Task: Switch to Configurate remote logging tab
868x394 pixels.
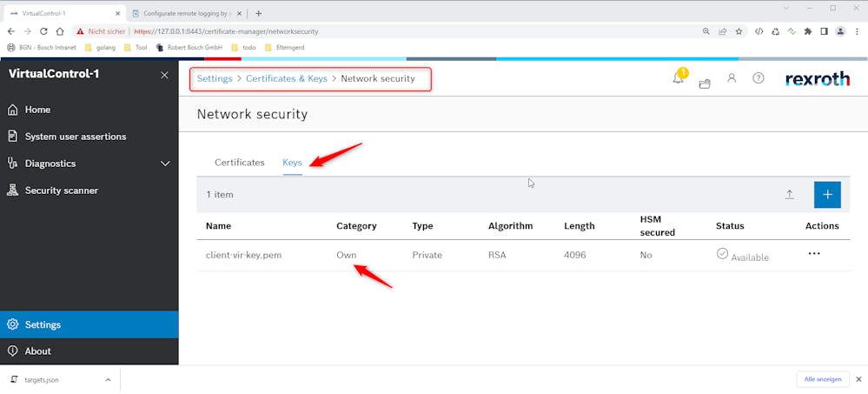Action: (186, 13)
